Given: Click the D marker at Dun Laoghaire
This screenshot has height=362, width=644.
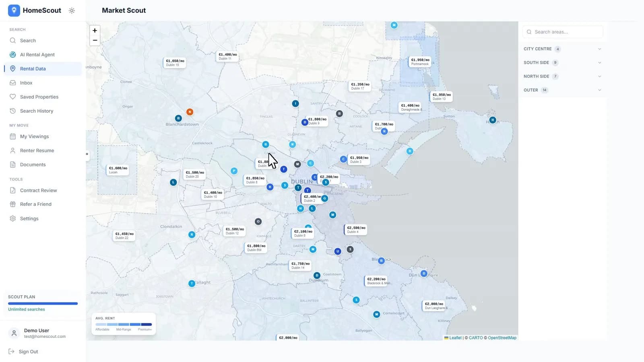Looking at the screenshot, I should click(x=424, y=274).
